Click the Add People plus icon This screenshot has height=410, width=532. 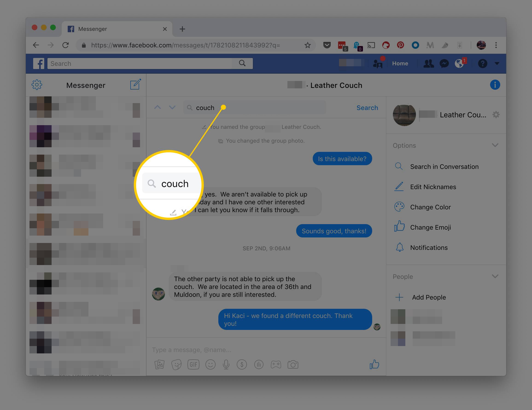(398, 297)
